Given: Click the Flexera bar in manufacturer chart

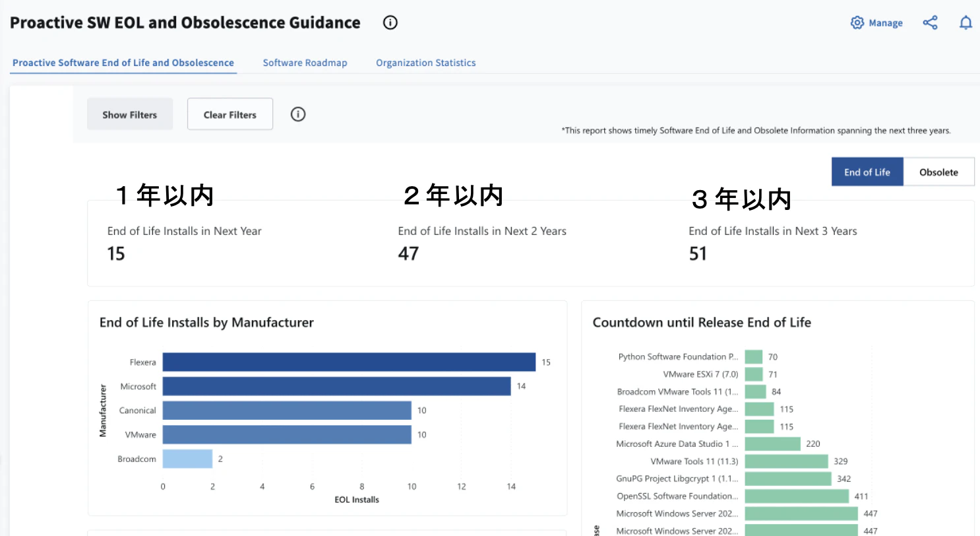Looking at the screenshot, I should 349,362.
